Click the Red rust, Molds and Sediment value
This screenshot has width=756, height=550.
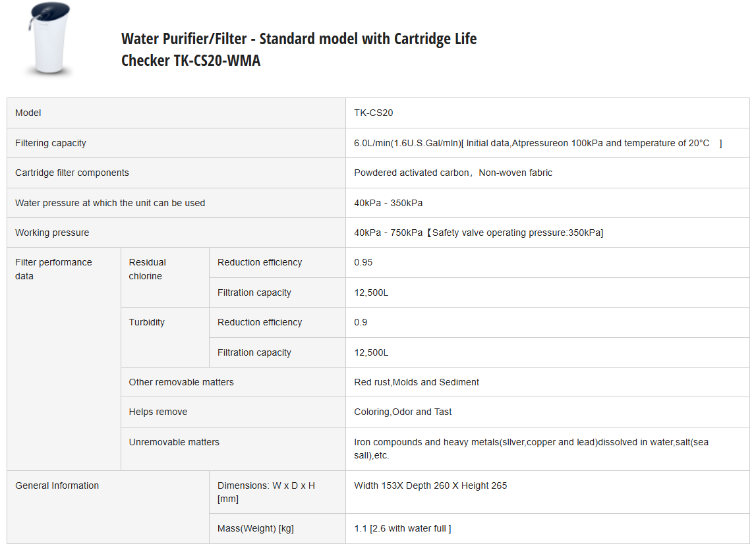[x=417, y=382]
